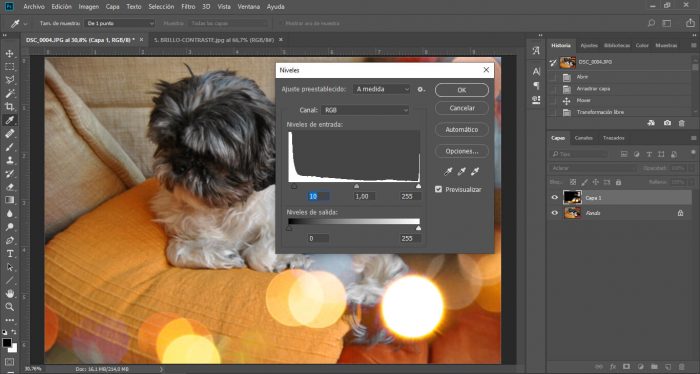Toggle layer filtering switch in Capas

click(x=693, y=153)
